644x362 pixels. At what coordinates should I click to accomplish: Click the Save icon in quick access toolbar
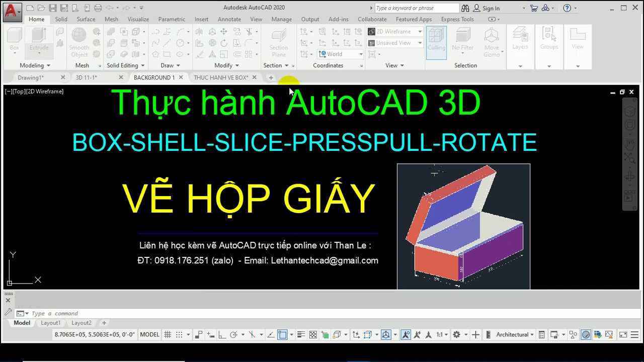(x=52, y=8)
